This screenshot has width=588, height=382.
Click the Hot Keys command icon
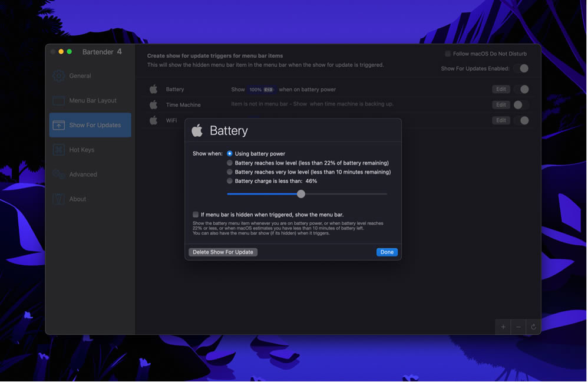[58, 150]
